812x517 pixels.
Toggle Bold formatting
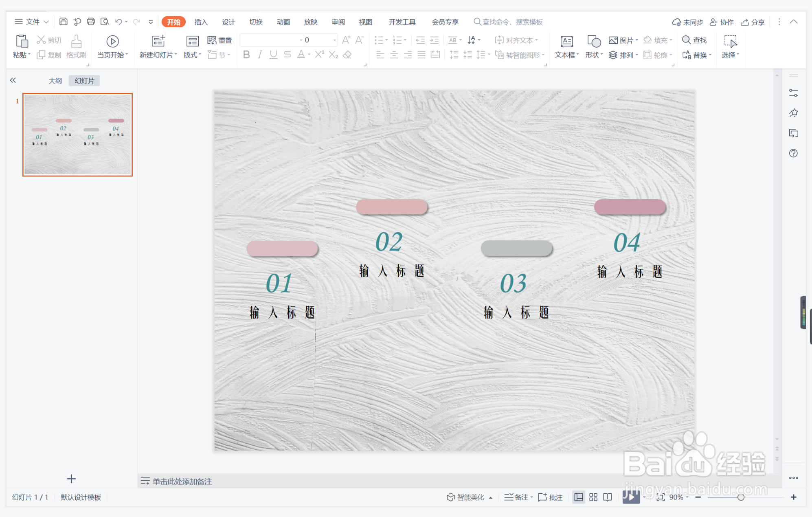[x=246, y=55]
